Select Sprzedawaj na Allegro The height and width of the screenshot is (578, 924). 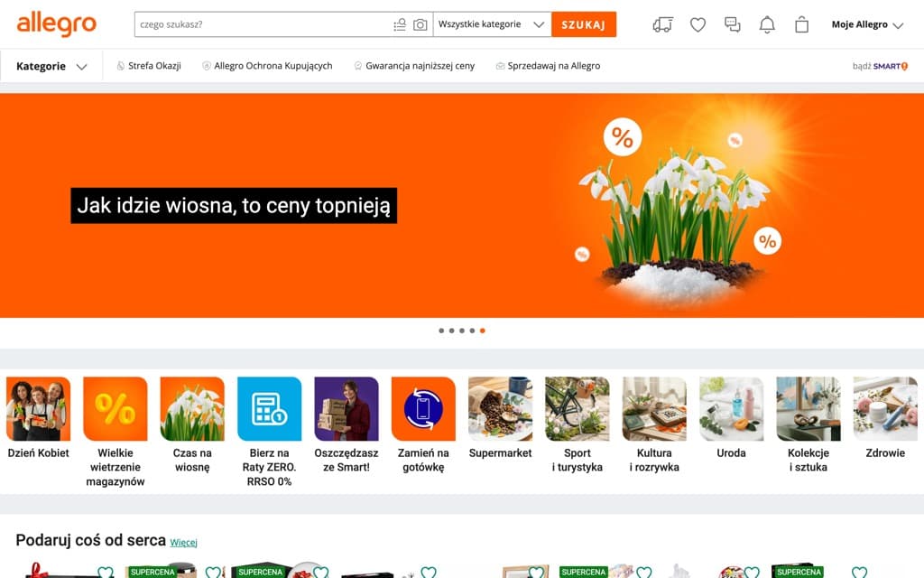(x=548, y=65)
